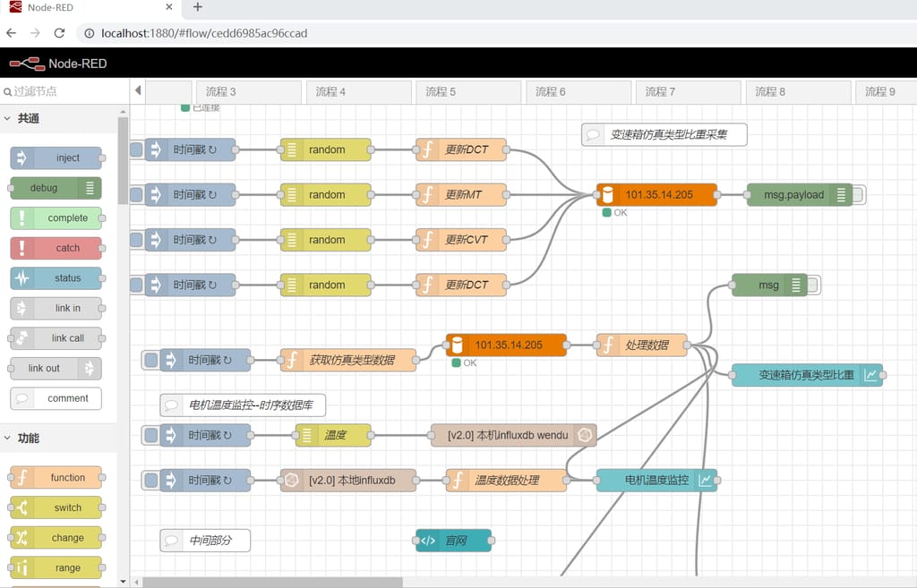Collapse the 共通 palette category
Image resolution: width=917 pixels, height=588 pixels.
point(20,118)
